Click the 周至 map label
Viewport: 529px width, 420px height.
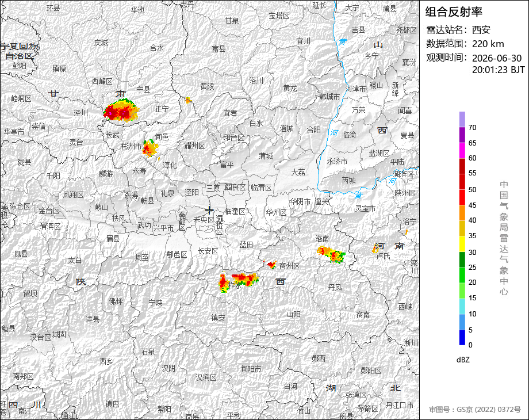(x=141, y=257)
